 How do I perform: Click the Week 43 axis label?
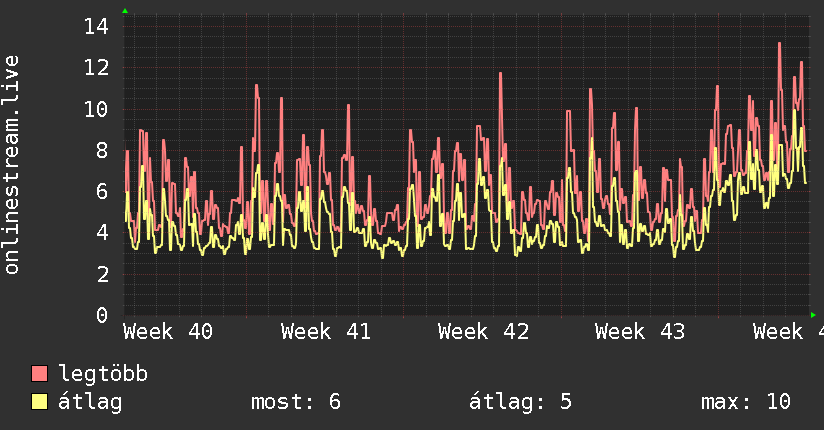coord(640,332)
